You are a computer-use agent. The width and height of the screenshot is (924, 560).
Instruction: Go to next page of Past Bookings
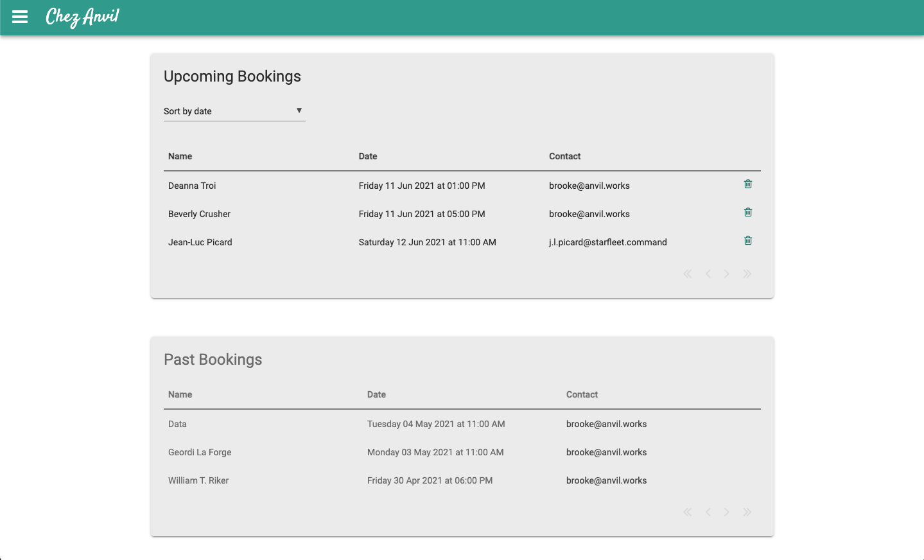tap(727, 512)
